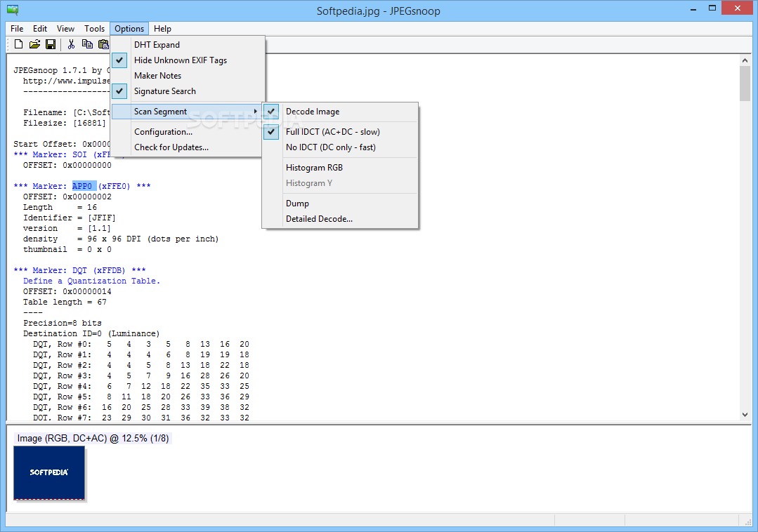Image resolution: width=758 pixels, height=532 pixels.
Task: Click the 'Length = 16' line
Action: pos(60,207)
